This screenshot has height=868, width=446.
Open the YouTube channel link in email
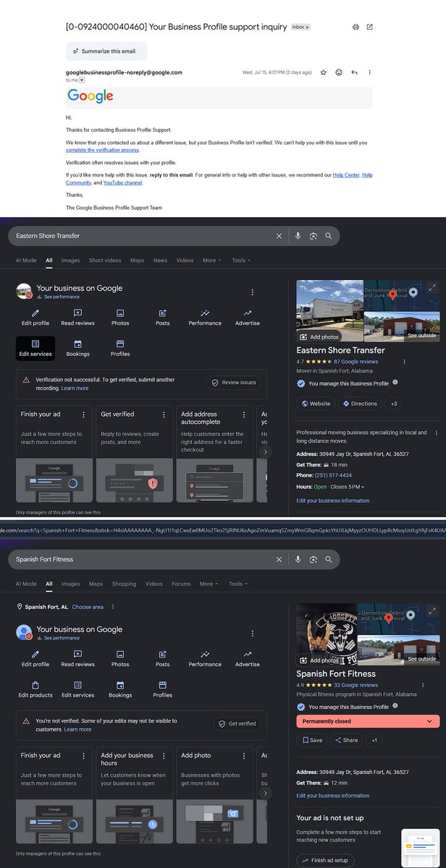[x=124, y=182]
